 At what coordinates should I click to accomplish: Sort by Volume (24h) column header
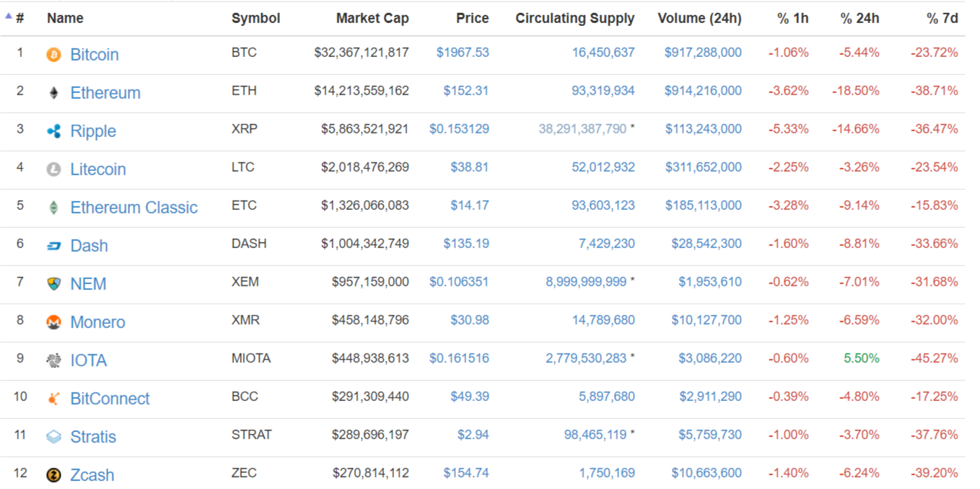699,18
